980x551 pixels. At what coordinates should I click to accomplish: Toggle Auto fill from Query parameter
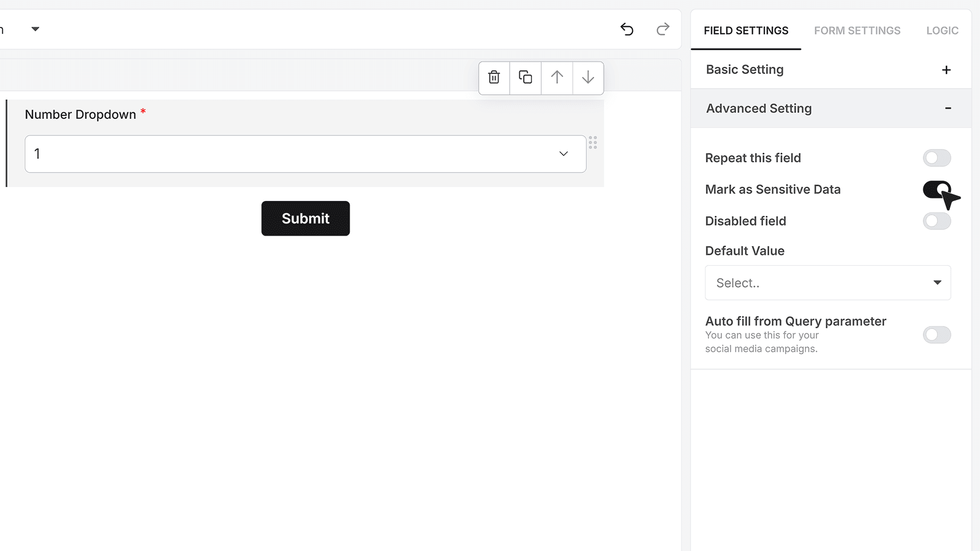tap(937, 335)
